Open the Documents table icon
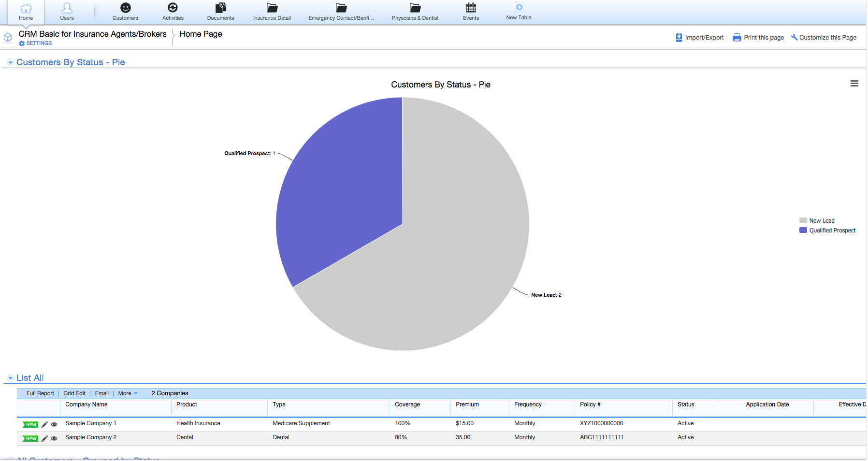This screenshot has height=461, width=868. point(220,8)
